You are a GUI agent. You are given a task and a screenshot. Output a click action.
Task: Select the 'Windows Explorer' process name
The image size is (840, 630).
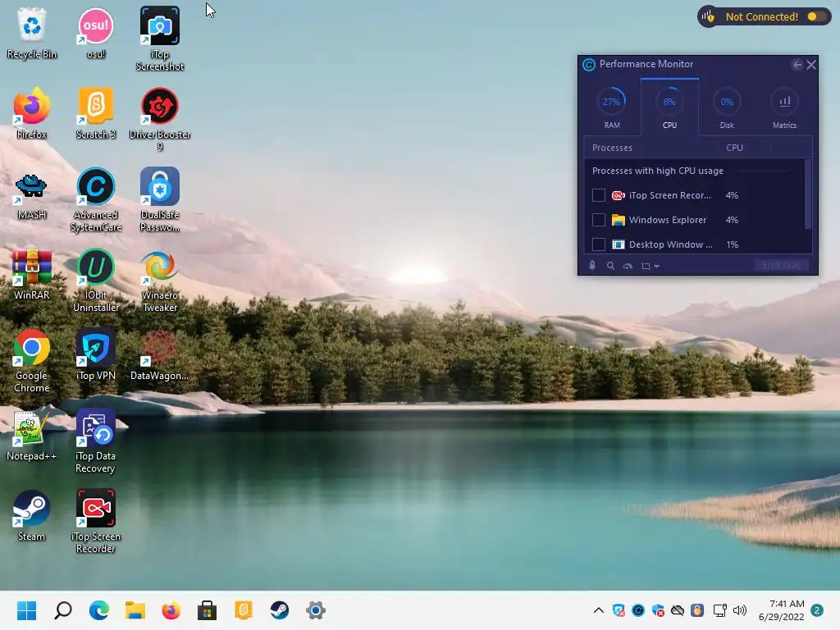click(668, 220)
